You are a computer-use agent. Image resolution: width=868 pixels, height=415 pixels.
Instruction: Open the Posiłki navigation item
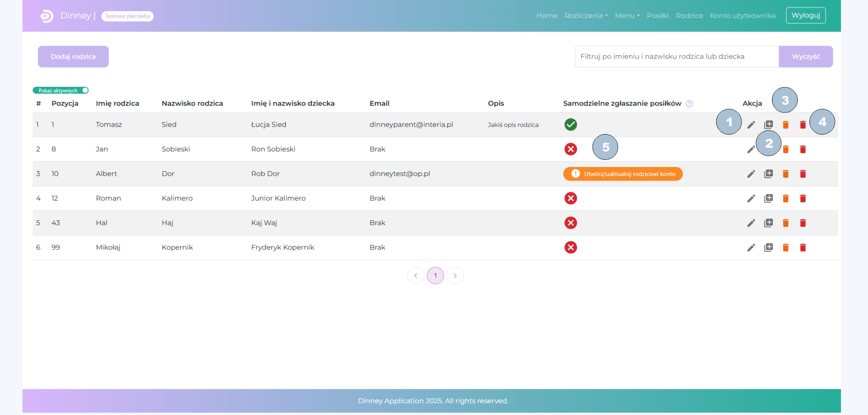click(x=657, y=15)
